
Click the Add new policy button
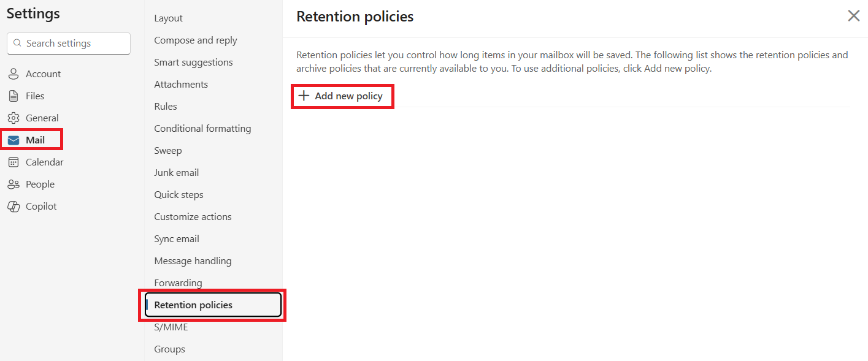click(342, 96)
